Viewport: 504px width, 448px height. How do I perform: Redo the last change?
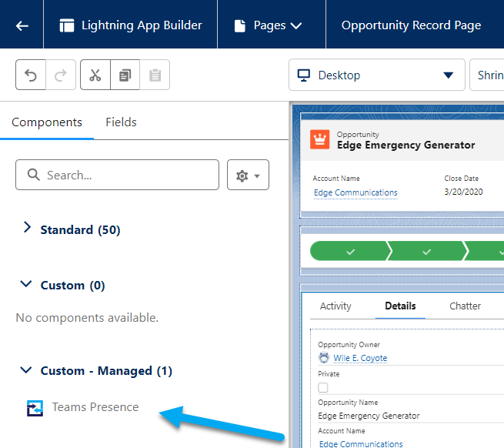click(61, 75)
